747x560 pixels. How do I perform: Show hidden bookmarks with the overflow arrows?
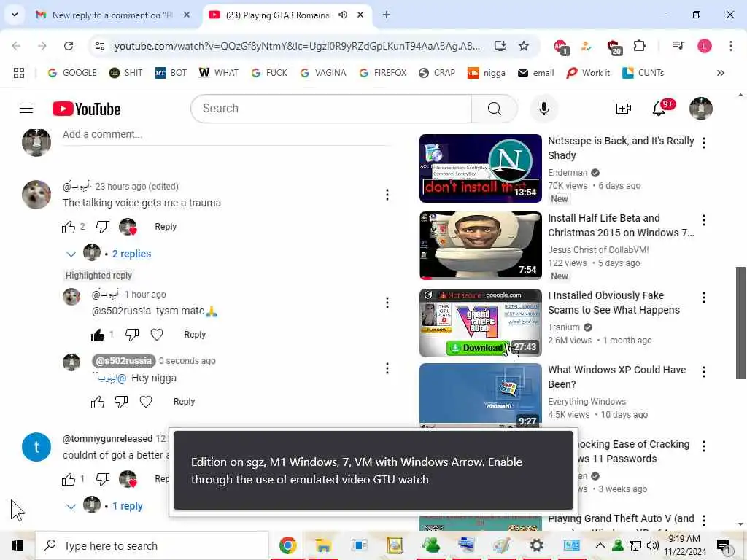pos(720,73)
